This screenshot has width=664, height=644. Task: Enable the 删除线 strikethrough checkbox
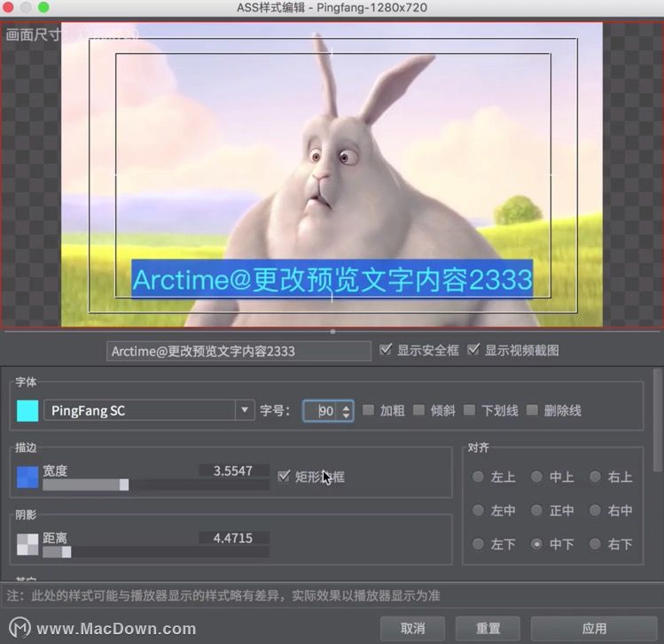point(532,410)
